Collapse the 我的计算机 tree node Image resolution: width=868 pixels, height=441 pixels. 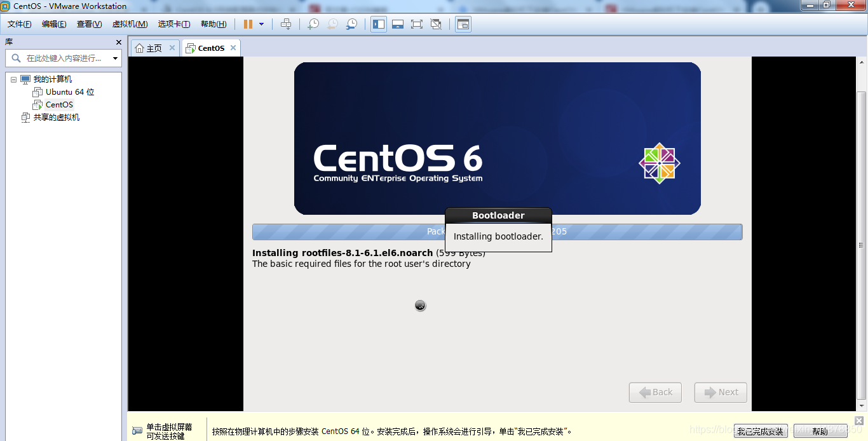13,79
